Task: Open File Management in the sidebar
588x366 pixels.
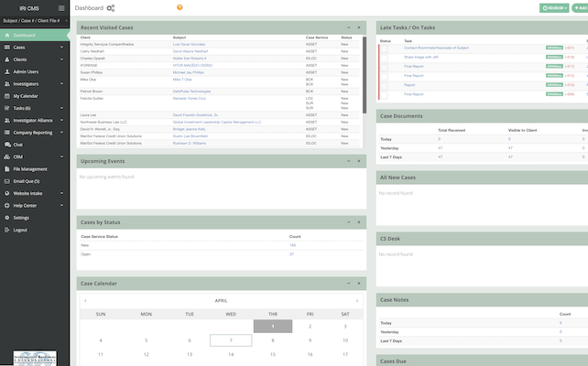Action: coord(30,168)
